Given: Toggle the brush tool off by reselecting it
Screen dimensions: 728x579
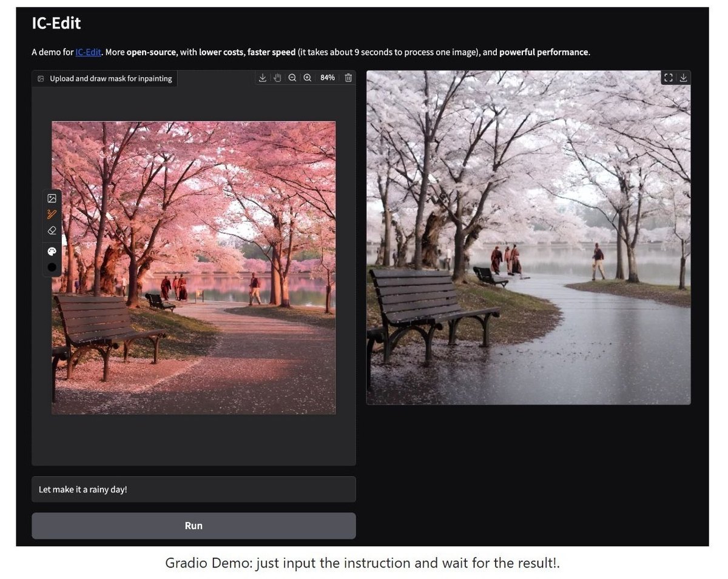Looking at the screenshot, I should coord(52,214).
